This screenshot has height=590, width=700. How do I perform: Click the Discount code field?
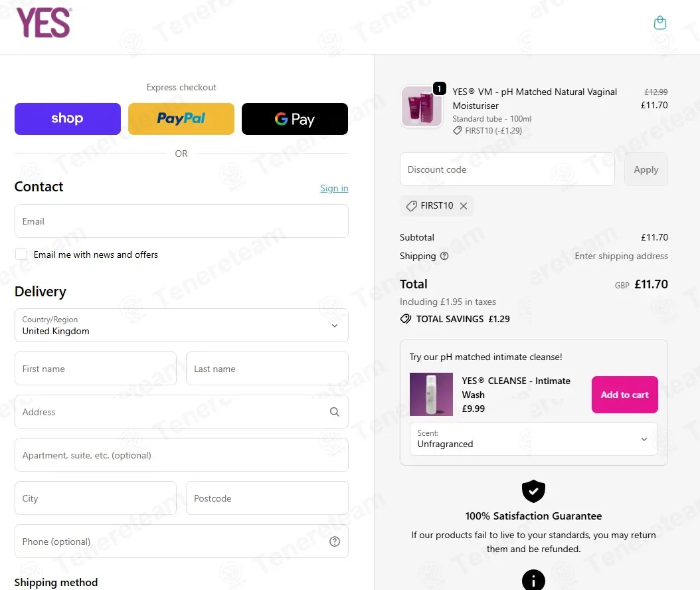pos(507,169)
